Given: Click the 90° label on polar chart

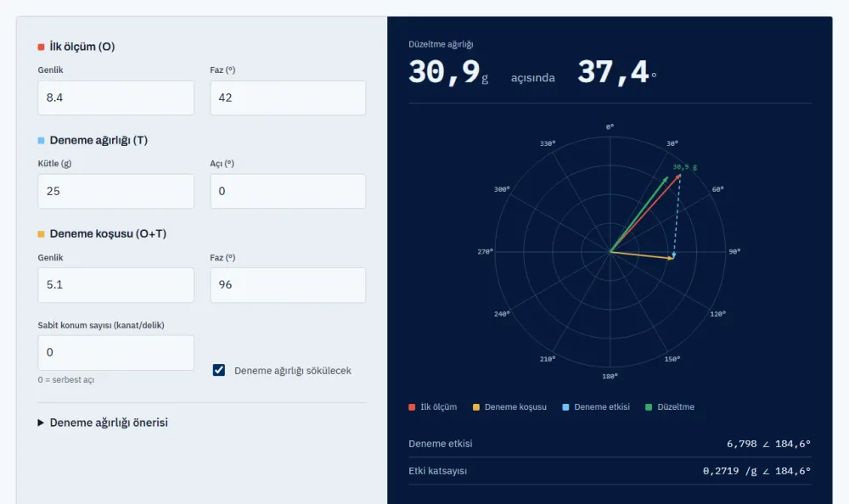Looking at the screenshot, I should click(x=734, y=252).
